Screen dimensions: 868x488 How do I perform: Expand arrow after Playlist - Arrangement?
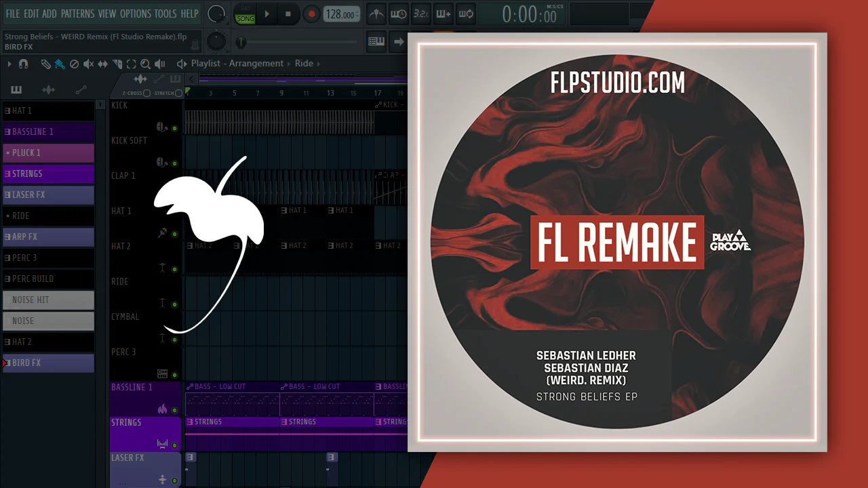coord(289,64)
